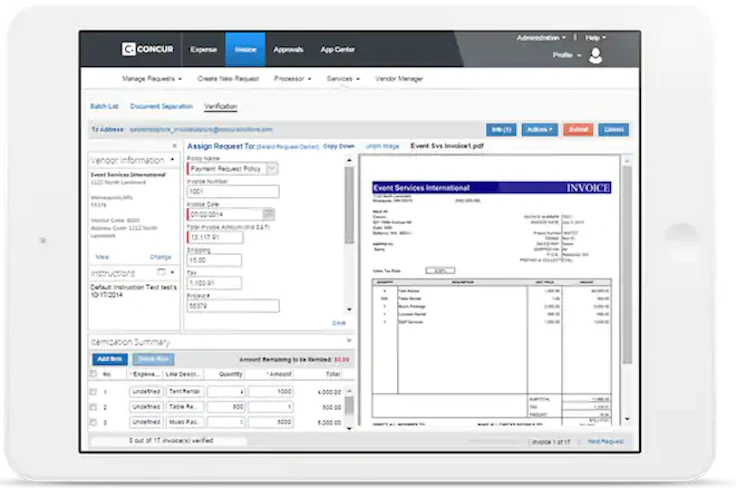Click the Cancel button
Viewport: 736px width, 488px height.
click(613, 130)
